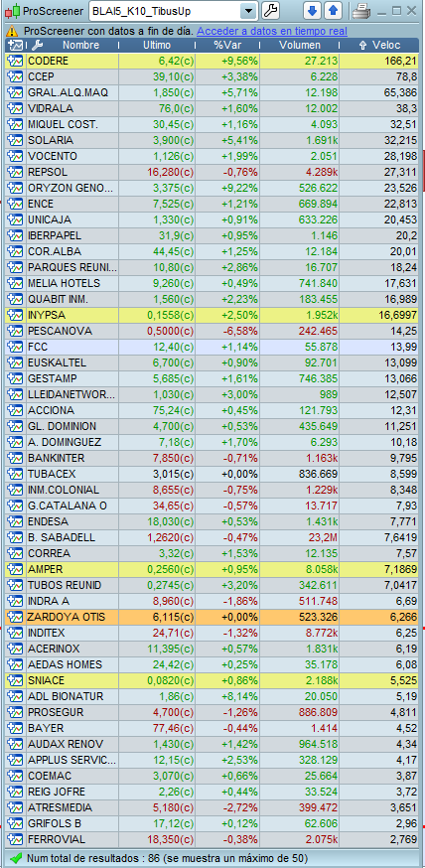Open chart icon for VIDRALA row
The image size is (425, 868).
pyautogui.click(x=15, y=108)
